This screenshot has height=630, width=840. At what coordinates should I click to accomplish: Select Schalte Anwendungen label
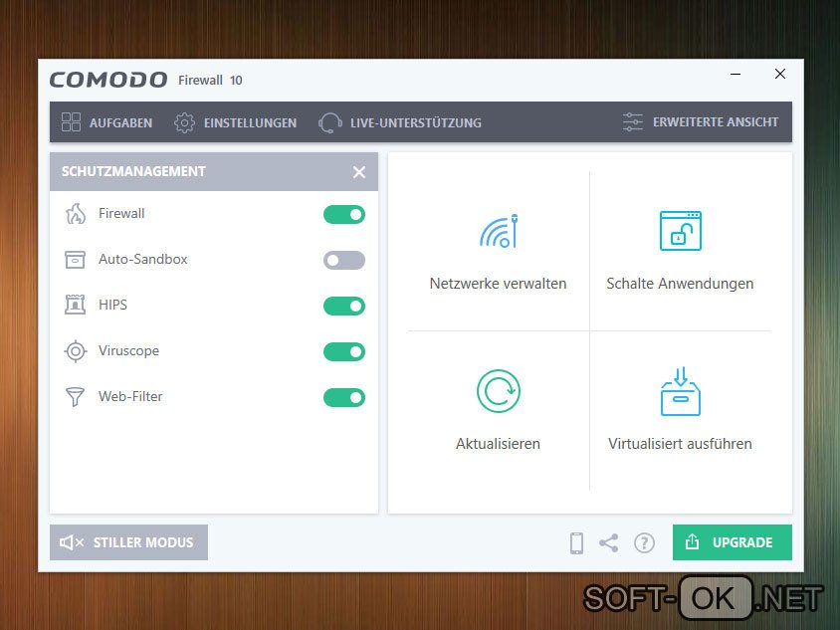(x=680, y=284)
